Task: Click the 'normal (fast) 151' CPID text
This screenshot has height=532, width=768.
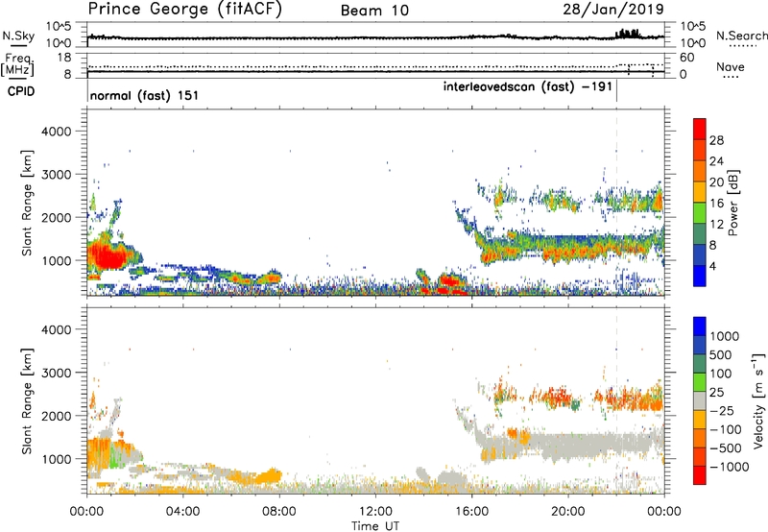Action: pos(144,95)
